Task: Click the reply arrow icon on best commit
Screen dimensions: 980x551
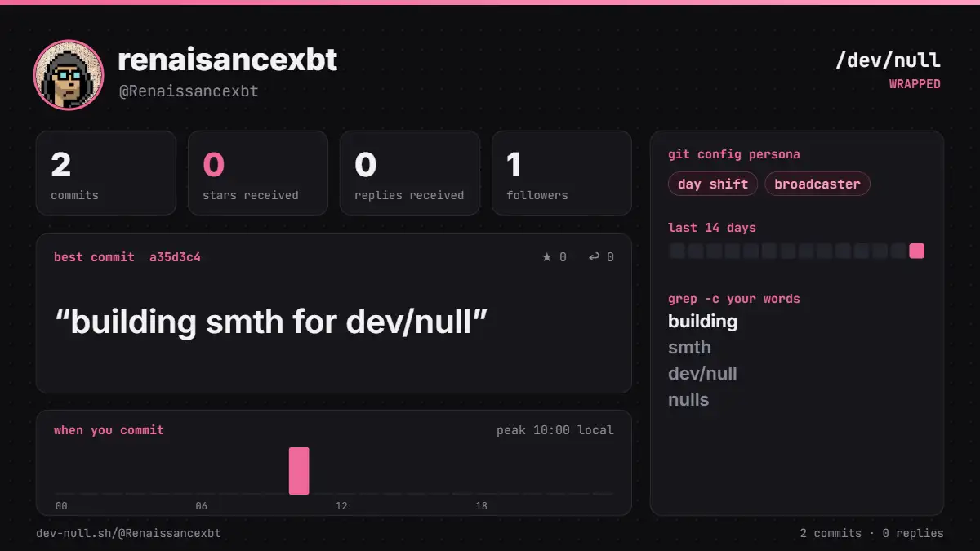Action: (594, 257)
